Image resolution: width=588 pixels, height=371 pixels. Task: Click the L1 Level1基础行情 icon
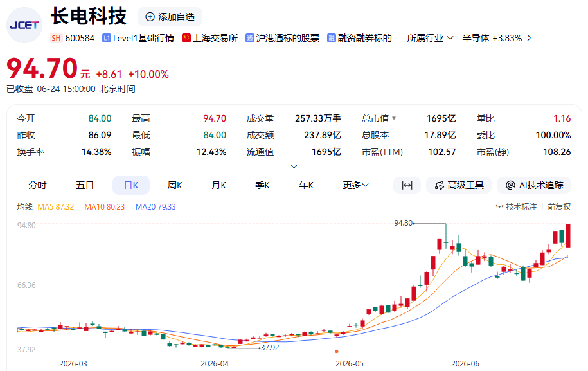(x=107, y=38)
